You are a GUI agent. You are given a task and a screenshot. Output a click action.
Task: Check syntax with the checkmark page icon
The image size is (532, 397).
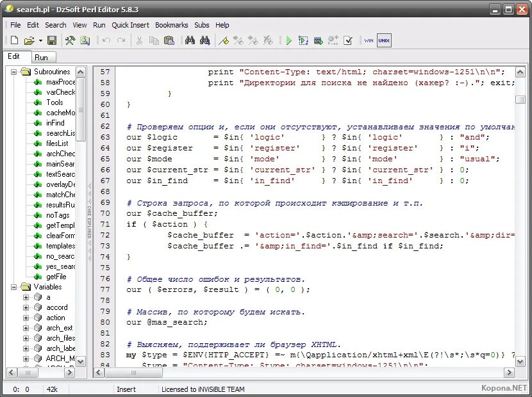click(x=348, y=41)
